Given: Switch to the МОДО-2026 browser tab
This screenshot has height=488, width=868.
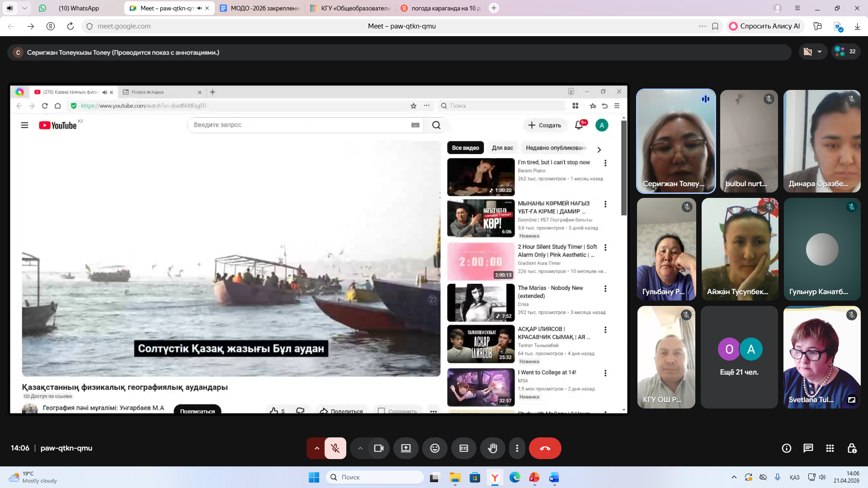Looking at the screenshot, I should 264,8.
